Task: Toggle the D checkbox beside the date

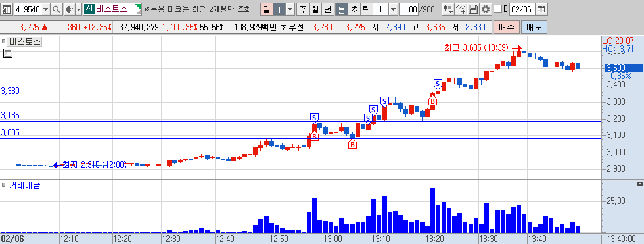Action: (497, 9)
